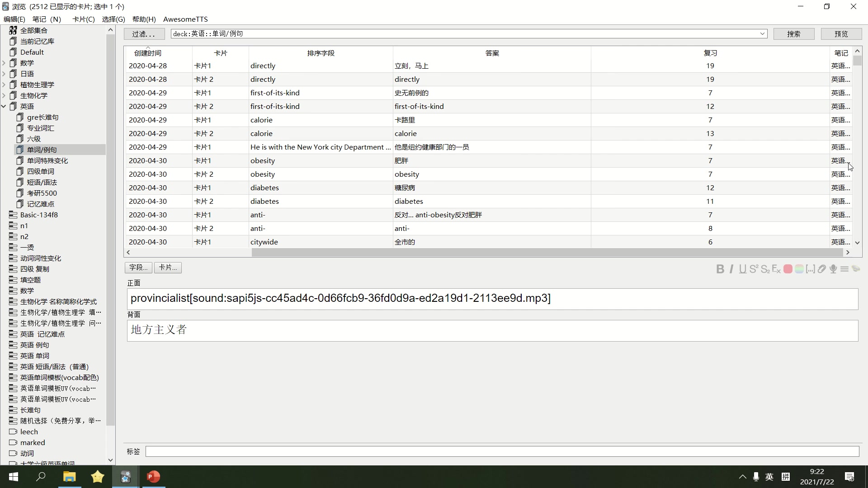
Task: Open the 编辑(E) menu
Action: click(x=14, y=19)
